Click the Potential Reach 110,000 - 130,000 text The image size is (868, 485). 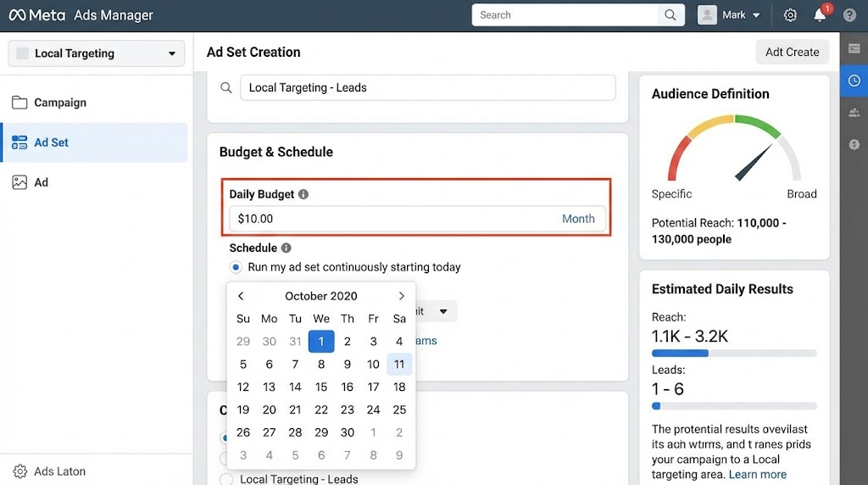click(x=719, y=231)
